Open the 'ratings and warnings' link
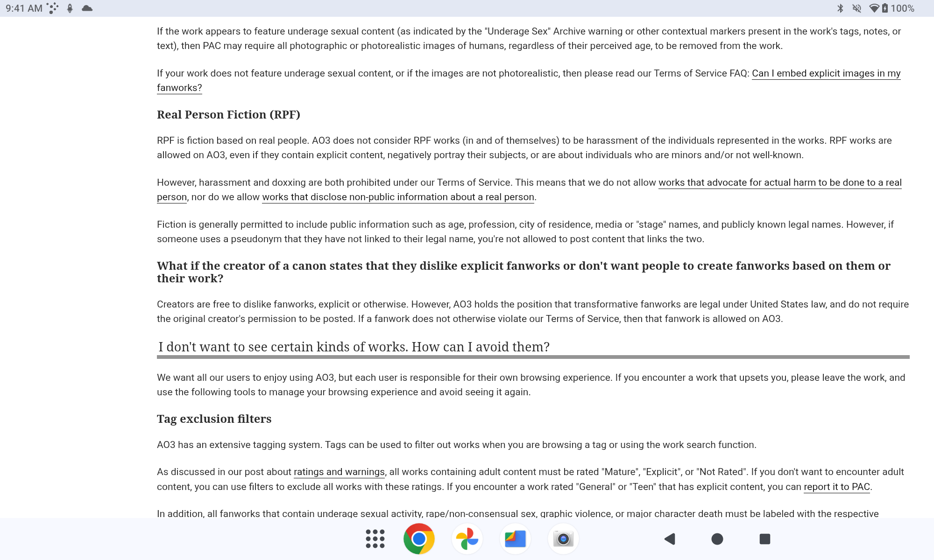 tap(339, 472)
